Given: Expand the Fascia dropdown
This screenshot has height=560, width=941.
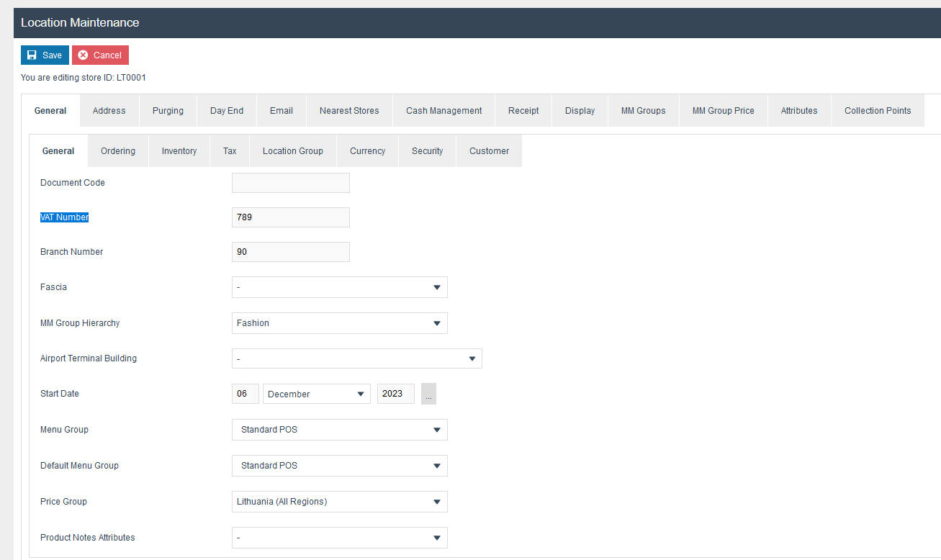Looking at the screenshot, I should (339, 287).
